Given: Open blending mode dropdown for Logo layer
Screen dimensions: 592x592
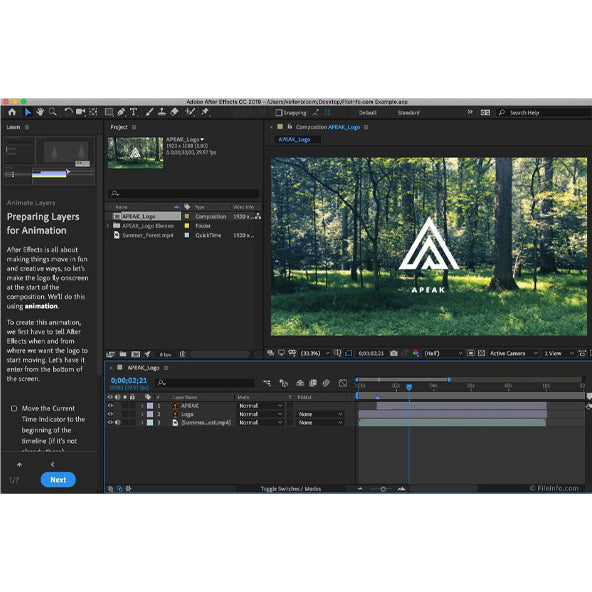Looking at the screenshot, I should pos(261,414).
